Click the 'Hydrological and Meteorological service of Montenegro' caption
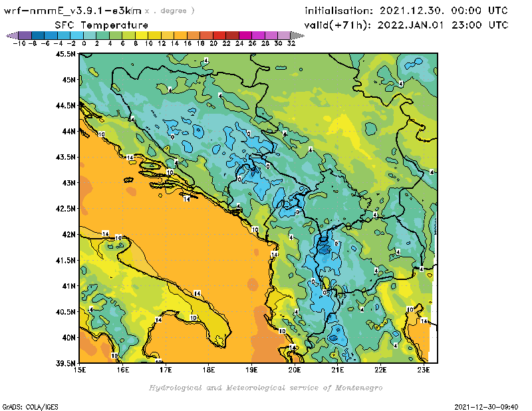532x411 pixels. coord(265,388)
